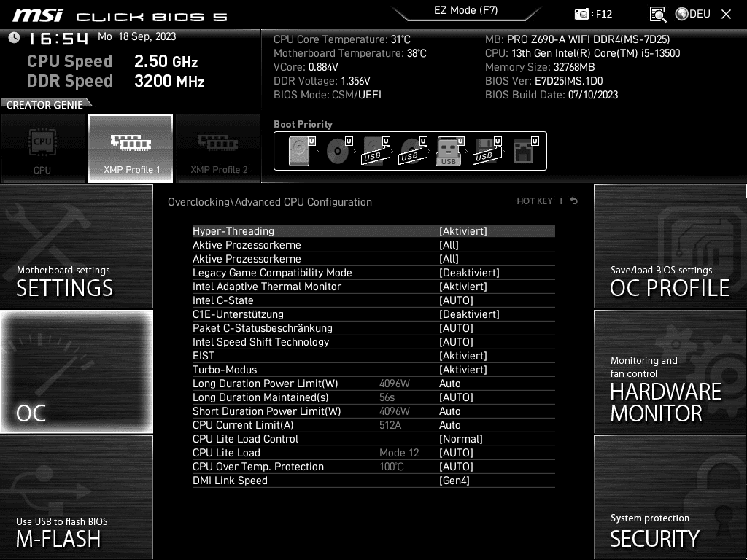Image resolution: width=747 pixels, height=560 pixels.
Task: Click the Overclocking\Advanced CPU Configuration breadcrumb
Action: (270, 201)
